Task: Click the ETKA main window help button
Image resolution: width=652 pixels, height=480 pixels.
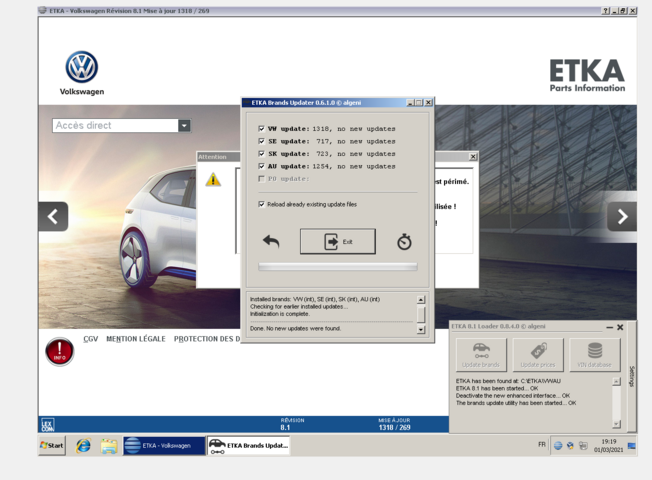Action: click(x=606, y=11)
